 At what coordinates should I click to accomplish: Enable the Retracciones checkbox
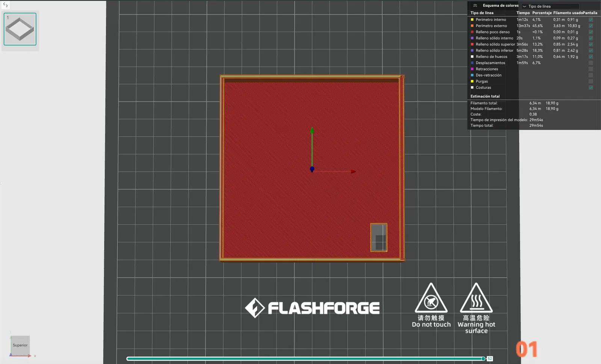[591, 69]
